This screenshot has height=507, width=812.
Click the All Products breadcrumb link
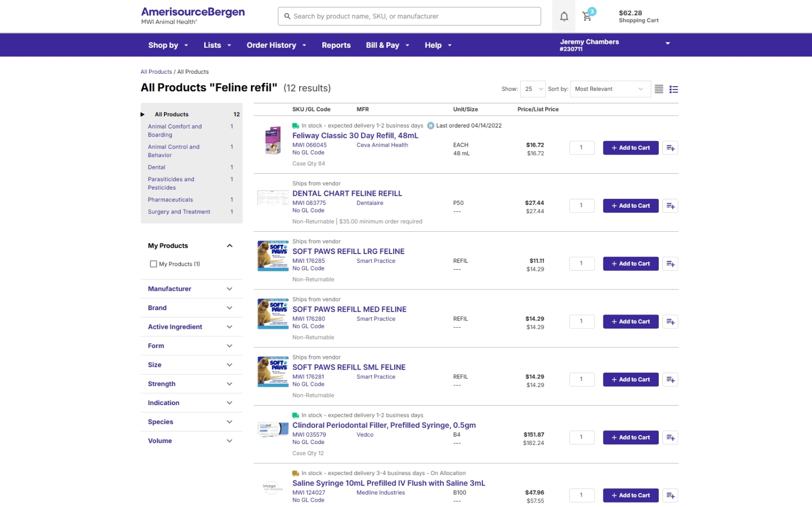[x=156, y=72]
